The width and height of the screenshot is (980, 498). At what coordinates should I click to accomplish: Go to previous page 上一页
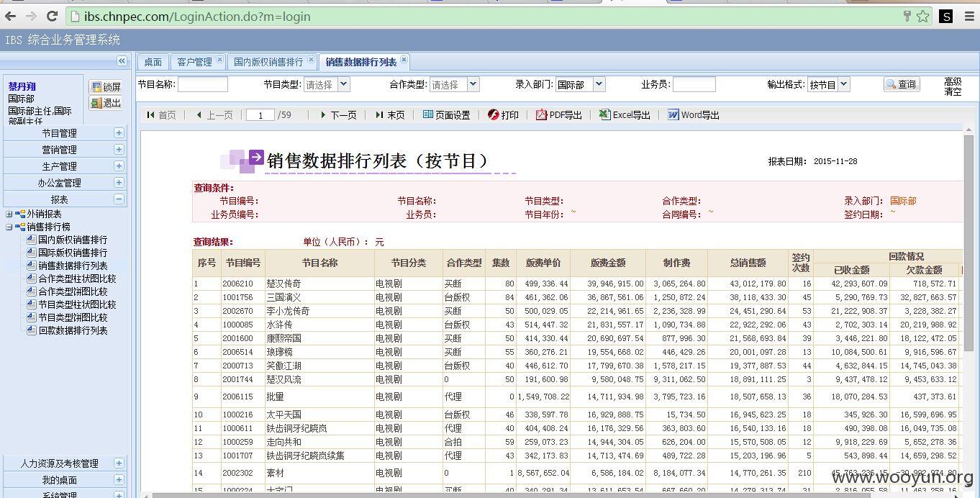click(214, 115)
